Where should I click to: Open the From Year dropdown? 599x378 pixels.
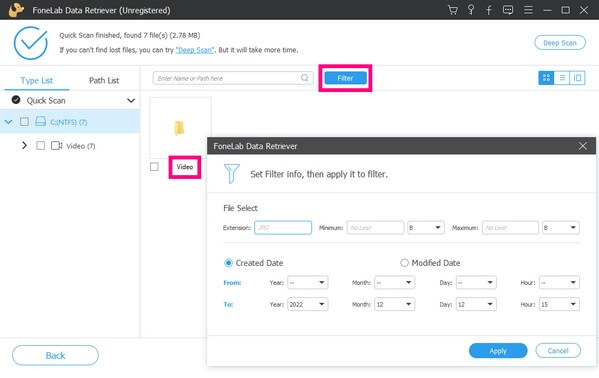(308, 283)
